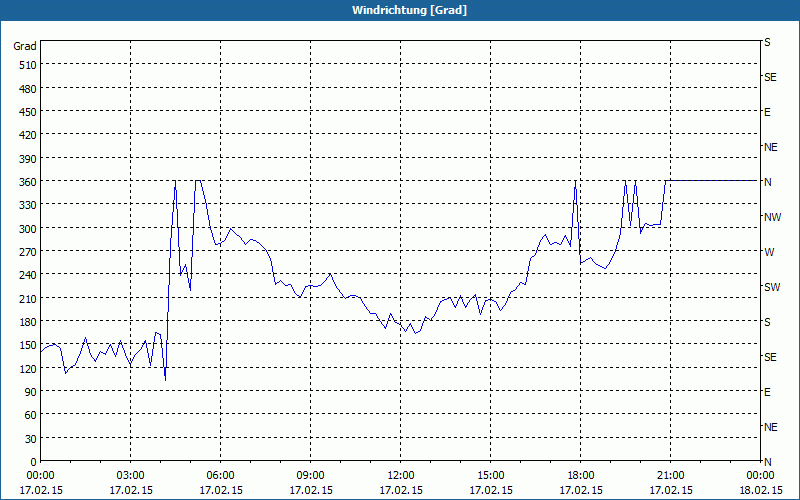Click the 270 value on the left axis
The image size is (800, 500).
point(25,252)
